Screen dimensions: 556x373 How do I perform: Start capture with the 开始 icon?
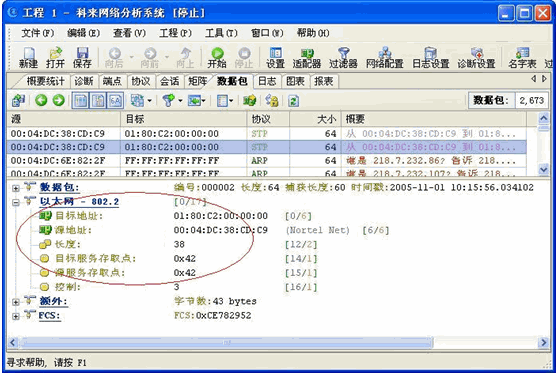pos(217,57)
